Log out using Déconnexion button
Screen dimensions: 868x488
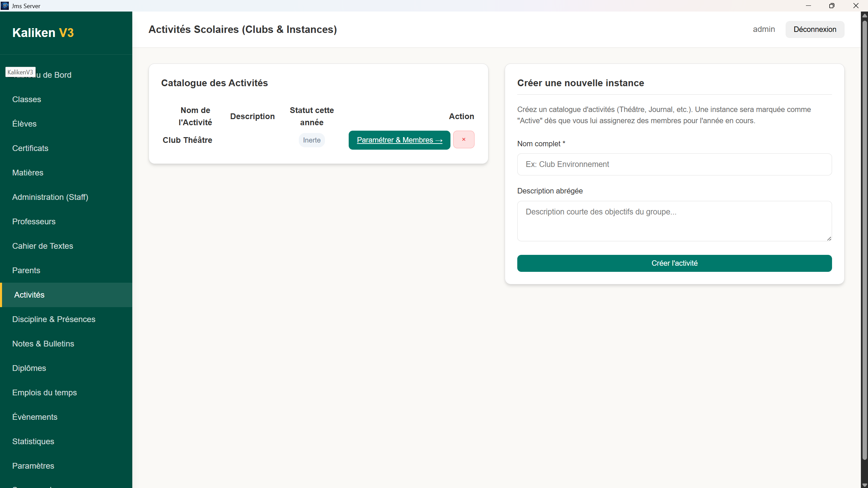pos(814,30)
